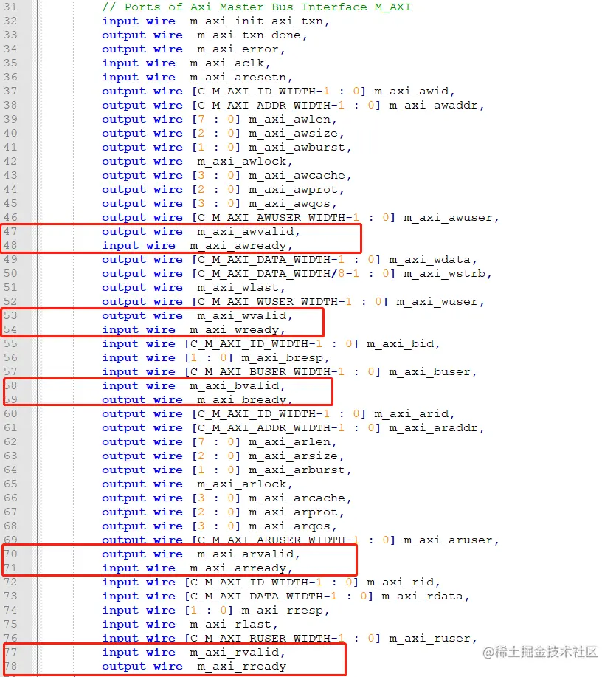Image resolution: width=616 pixels, height=677 pixels.
Task: Click on m_axi_rid port
Action: point(401,583)
